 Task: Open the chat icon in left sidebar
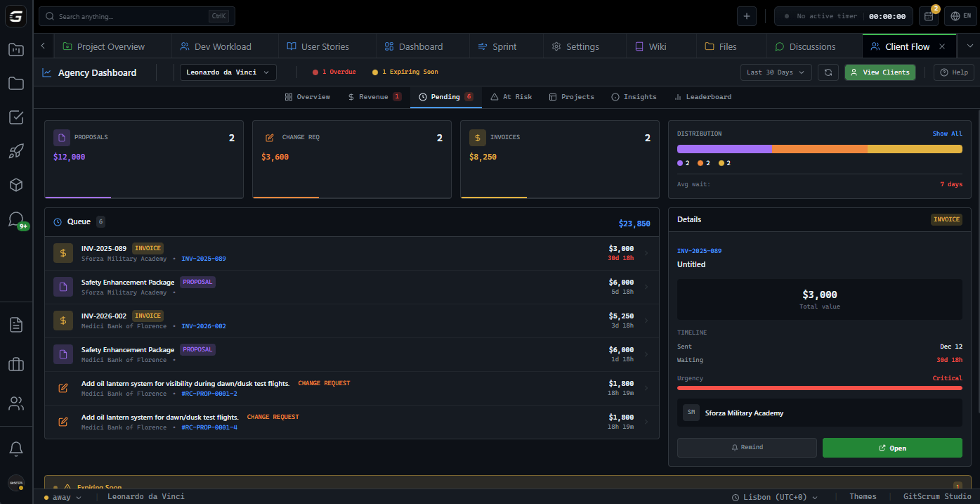coord(16,219)
